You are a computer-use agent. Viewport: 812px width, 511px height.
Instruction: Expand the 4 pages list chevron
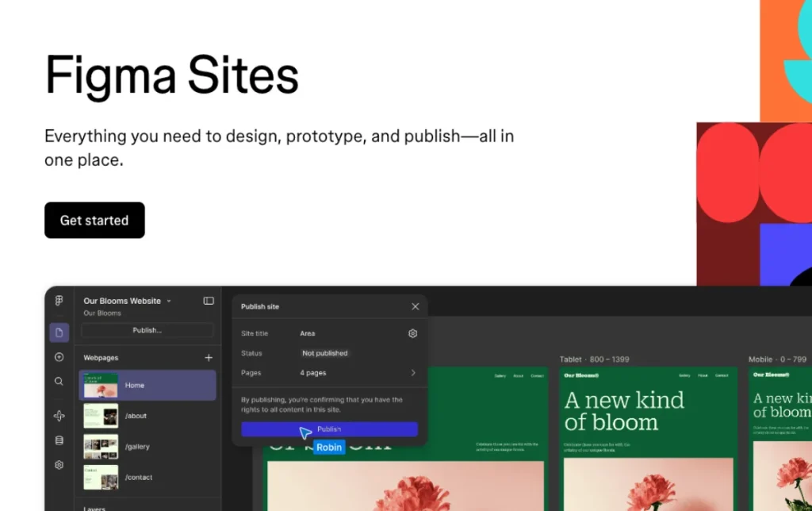tap(412, 372)
